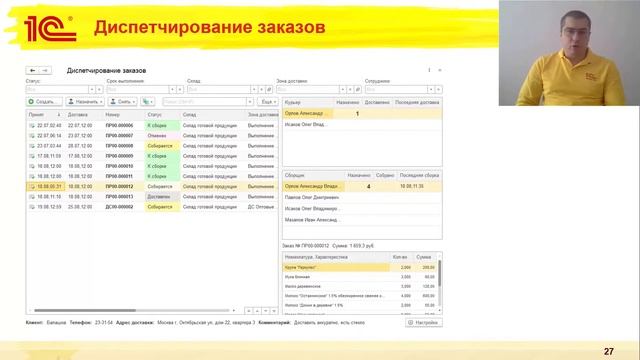Open the three-dot window menu icon
Image resolution: width=640 pixels, height=360 pixels.
point(429,70)
